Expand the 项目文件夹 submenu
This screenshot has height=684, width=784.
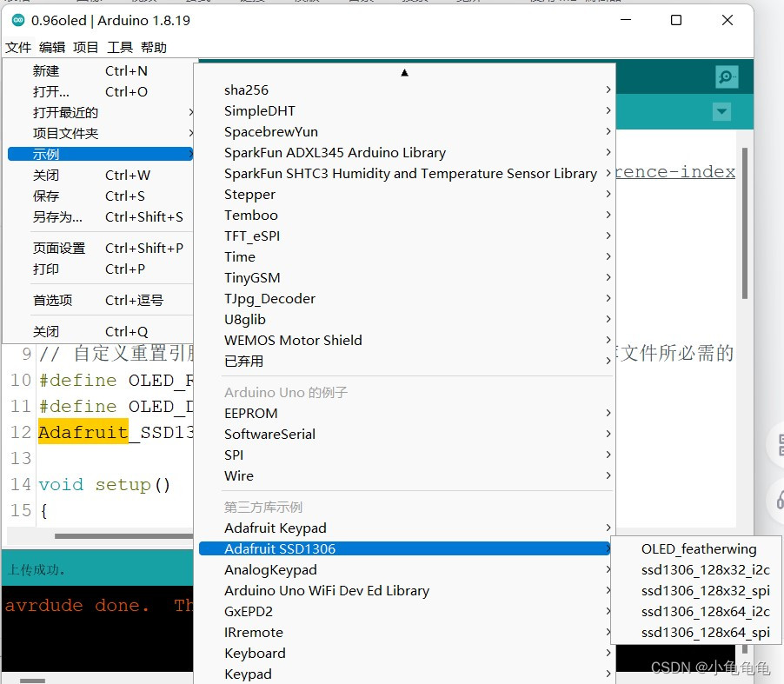click(x=101, y=134)
